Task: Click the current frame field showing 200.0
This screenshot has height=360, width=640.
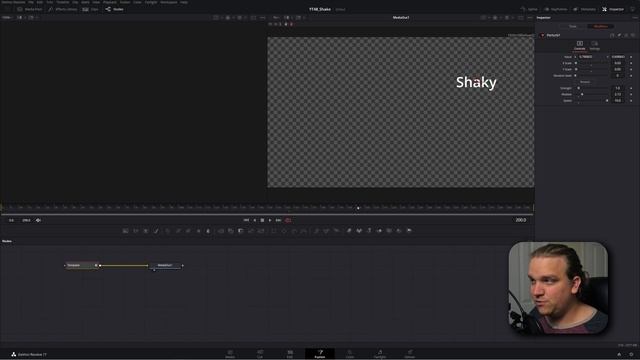Action: pyautogui.click(x=520, y=220)
